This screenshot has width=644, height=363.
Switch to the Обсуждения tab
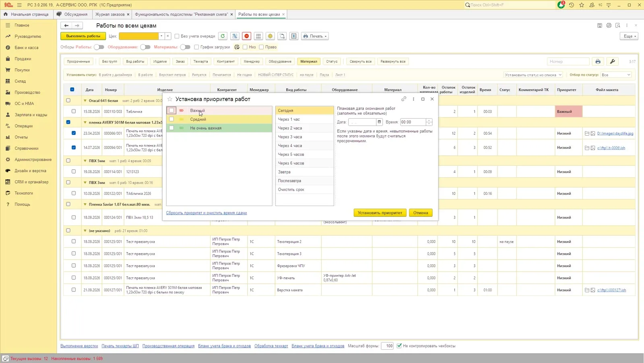point(72,14)
